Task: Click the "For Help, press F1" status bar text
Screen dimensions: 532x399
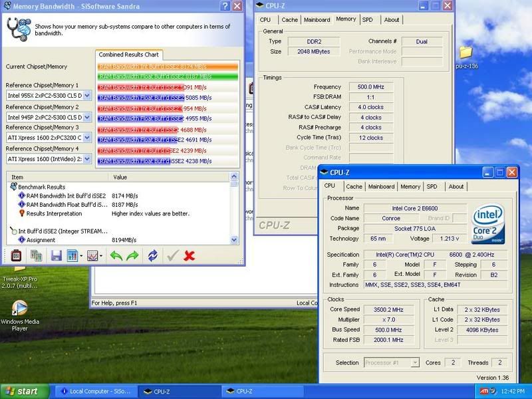Action: pos(114,303)
